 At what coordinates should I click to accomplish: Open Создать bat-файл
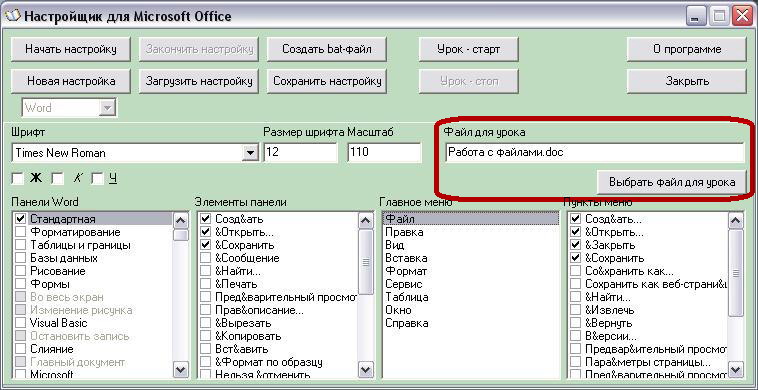coord(326,49)
